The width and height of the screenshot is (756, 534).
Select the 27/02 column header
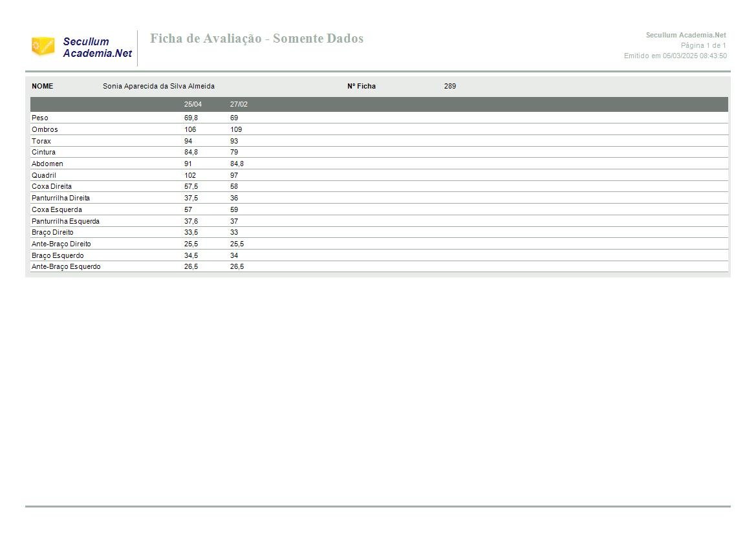[x=239, y=104]
